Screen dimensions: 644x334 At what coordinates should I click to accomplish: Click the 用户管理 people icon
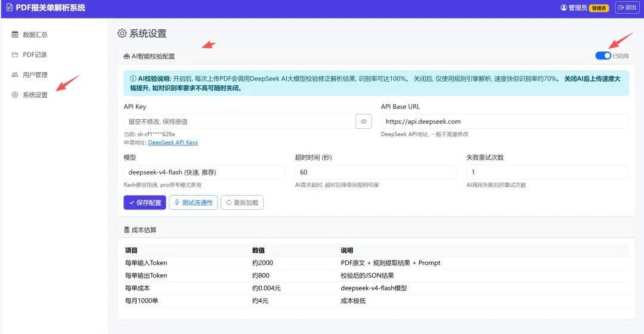(15, 75)
